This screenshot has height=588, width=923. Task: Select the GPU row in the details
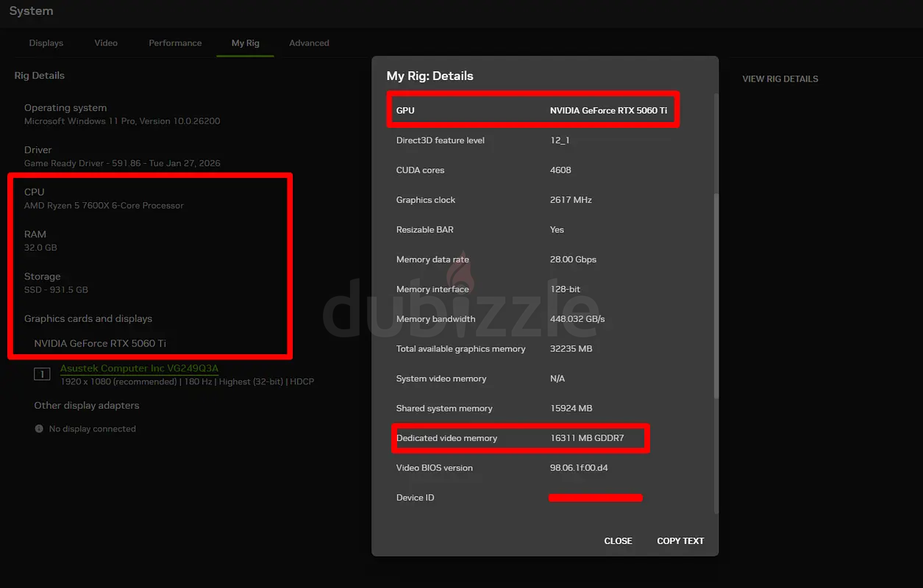coord(533,110)
